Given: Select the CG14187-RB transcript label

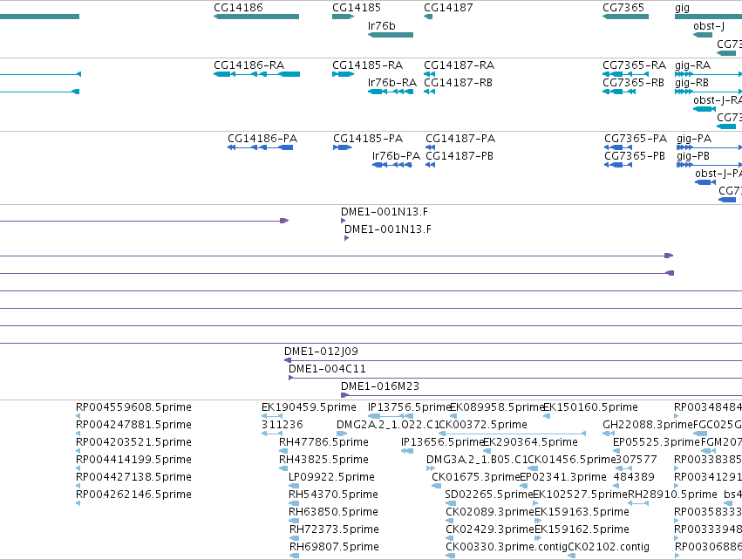Looking at the screenshot, I should [458, 83].
